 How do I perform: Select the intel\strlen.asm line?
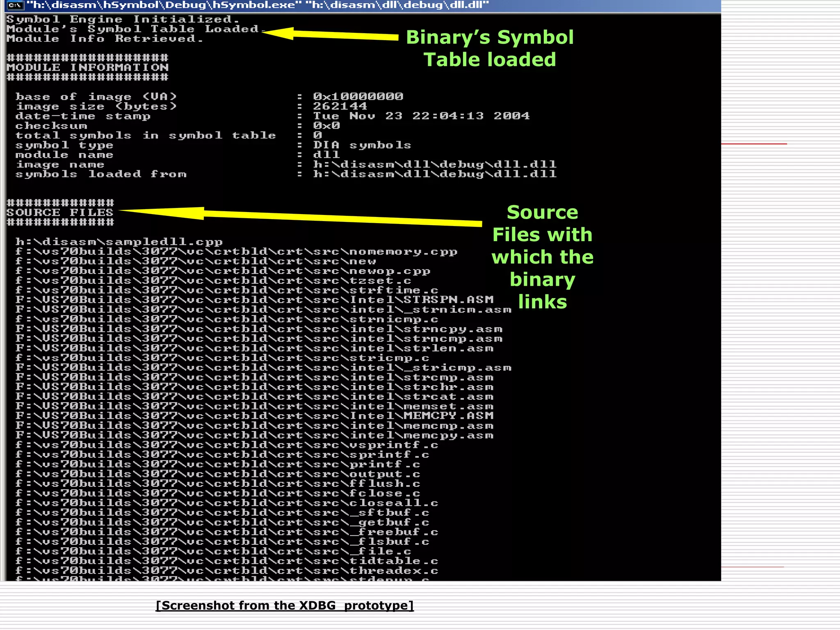click(x=254, y=348)
